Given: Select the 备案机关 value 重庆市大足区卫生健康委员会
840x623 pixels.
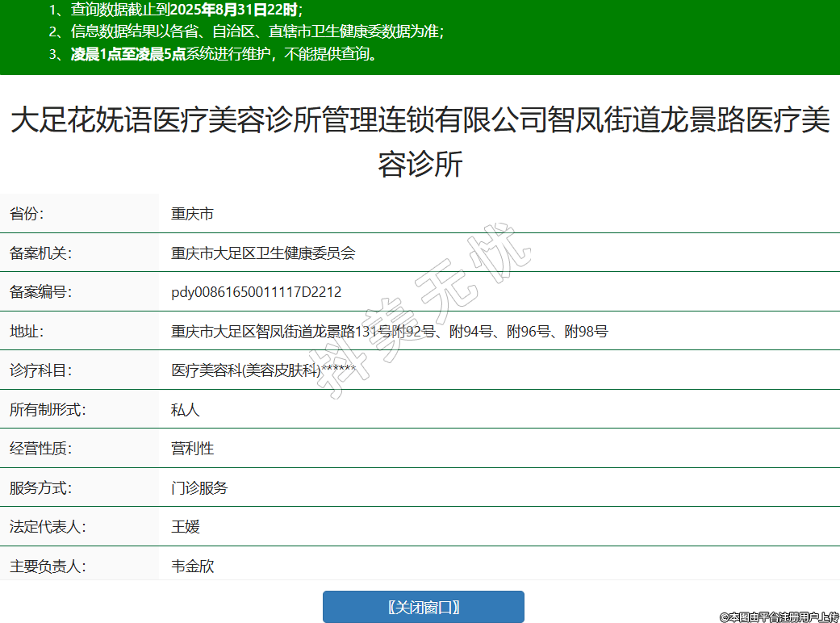Looking at the screenshot, I should tap(263, 253).
